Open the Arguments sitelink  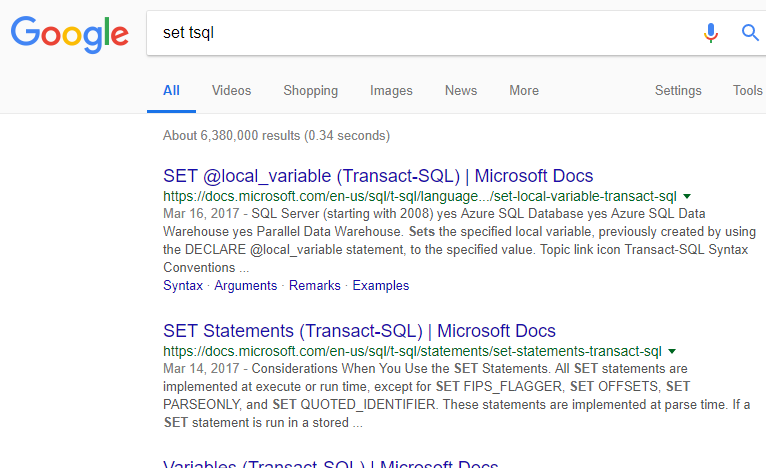click(x=246, y=285)
